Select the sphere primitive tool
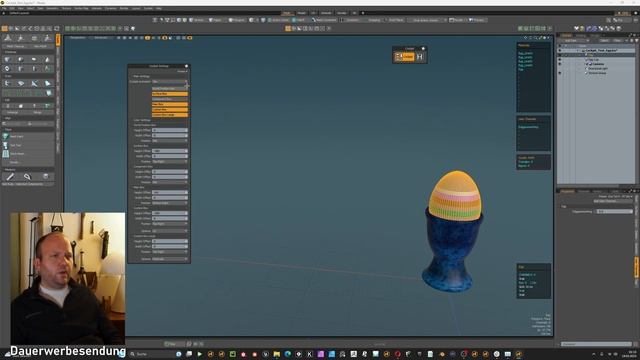The image size is (640, 360). tap(21, 60)
